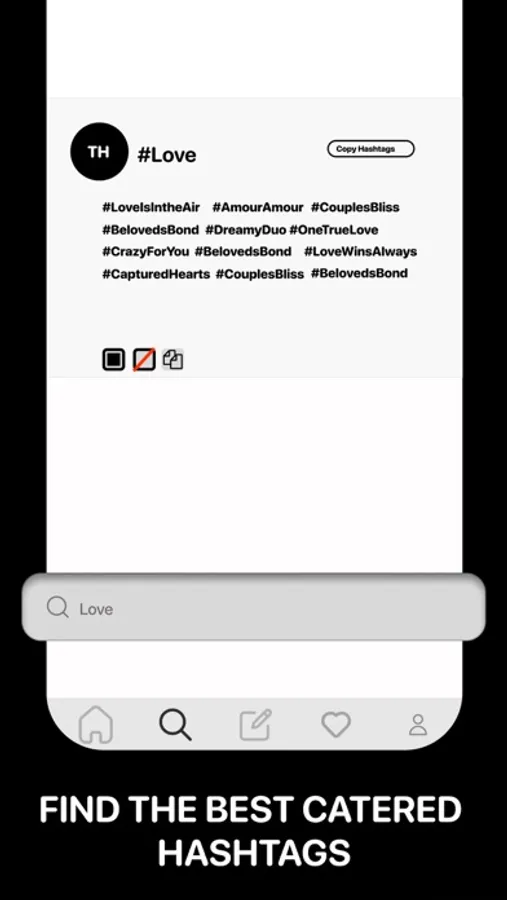Open the compose pencil tab

[256, 724]
